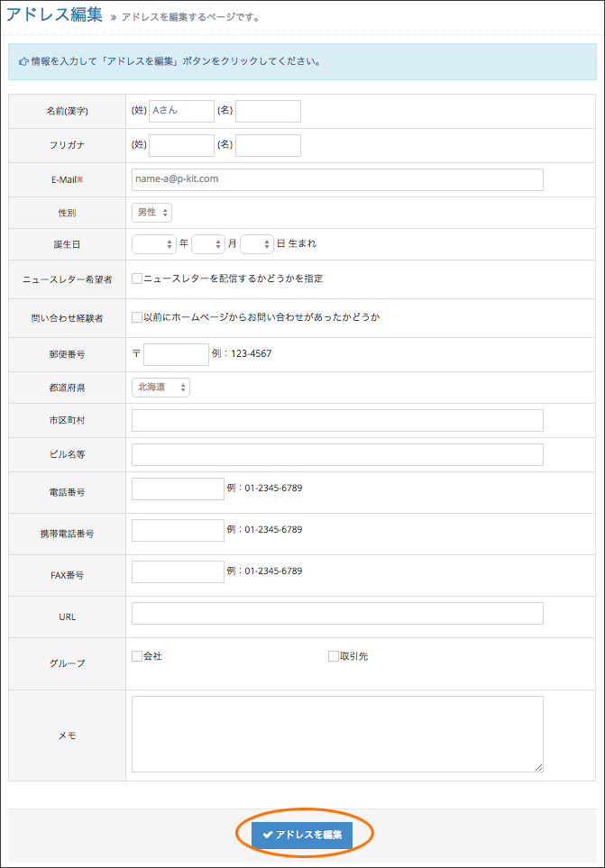
Task: Click the アドレスを編集 submit button
Action: [x=302, y=835]
